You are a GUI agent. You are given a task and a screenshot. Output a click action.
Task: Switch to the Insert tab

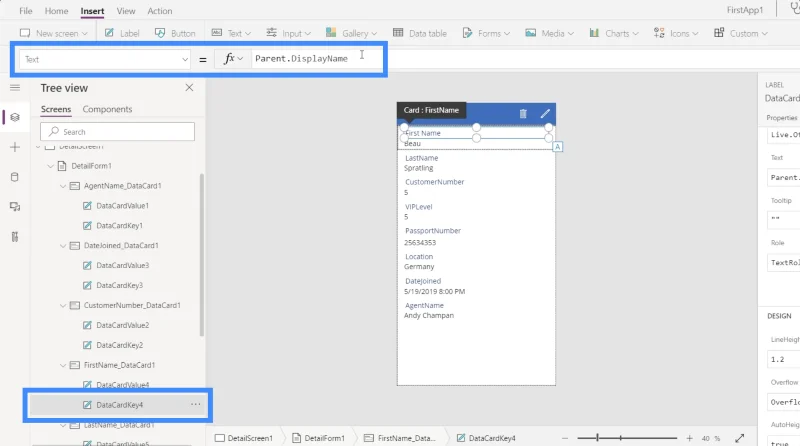(92, 11)
